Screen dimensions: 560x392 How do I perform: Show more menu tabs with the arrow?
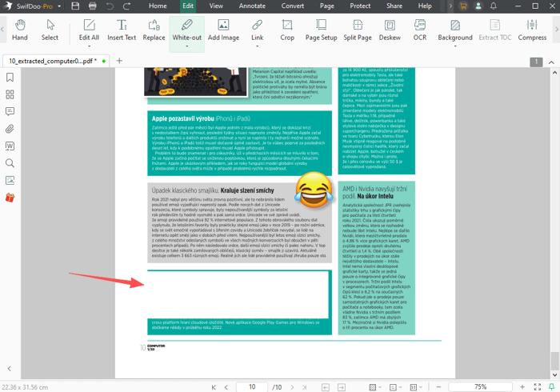click(x=450, y=6)
